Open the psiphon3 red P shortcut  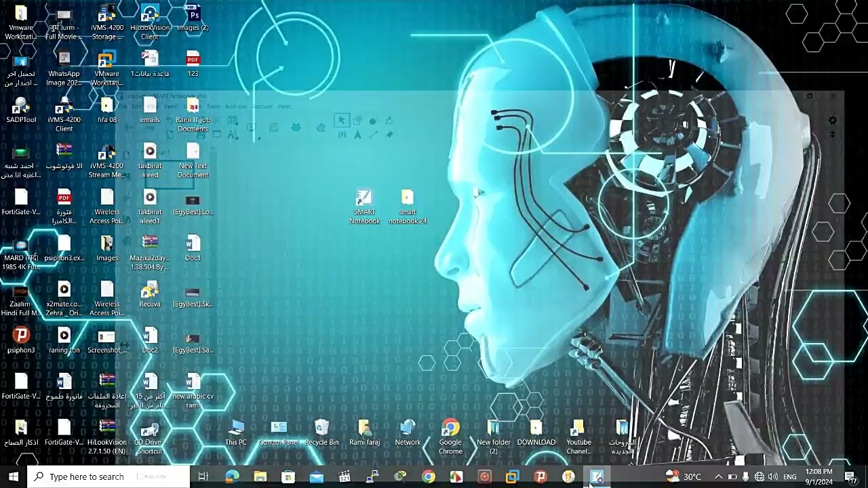click(x=21, y=341)
